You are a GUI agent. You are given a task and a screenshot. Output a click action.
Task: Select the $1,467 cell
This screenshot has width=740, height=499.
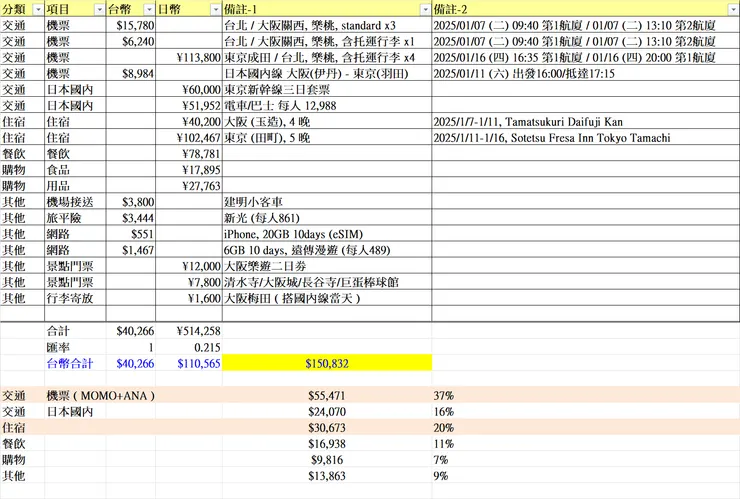coord(131,250)
